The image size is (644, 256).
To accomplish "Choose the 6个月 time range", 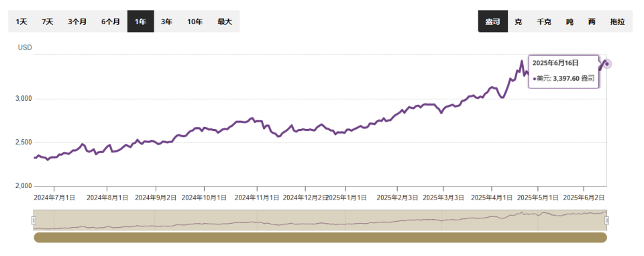I will (x=111, y=22).
